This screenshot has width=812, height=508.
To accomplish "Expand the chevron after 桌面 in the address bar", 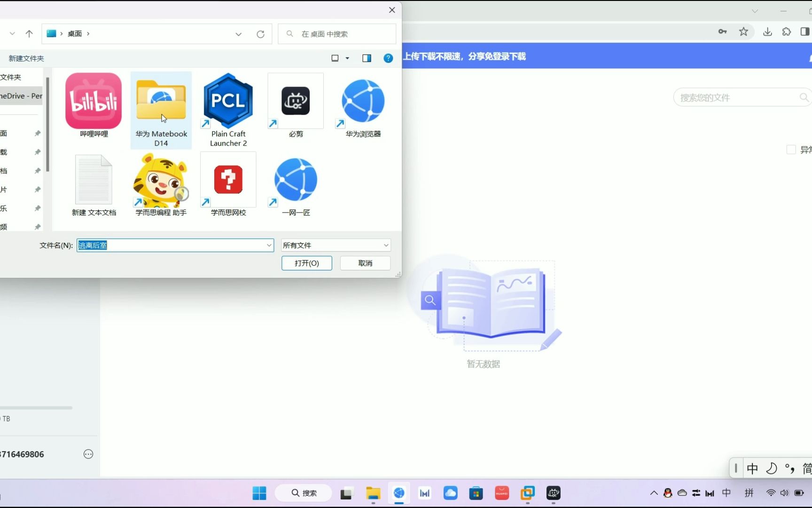I will click(88, 34).
